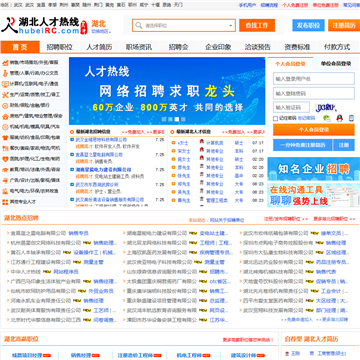Image resolution: width=360 pixels, height=360 pixels.
Task: Click the orange circle icon beside 最新湖北人才信息
Action: pyautogui.click(x=172, y=132)
